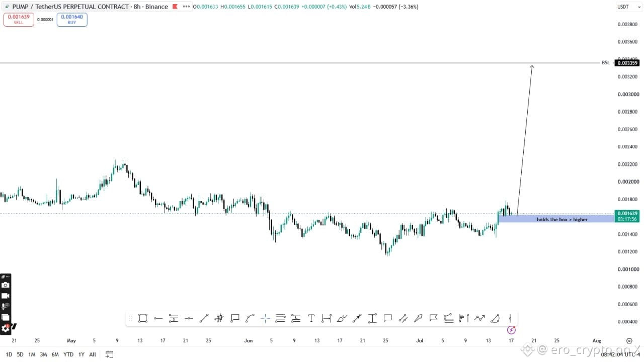The image size is (644, 362).
Task: Switch the range to 1D
Action: (9, 354)
